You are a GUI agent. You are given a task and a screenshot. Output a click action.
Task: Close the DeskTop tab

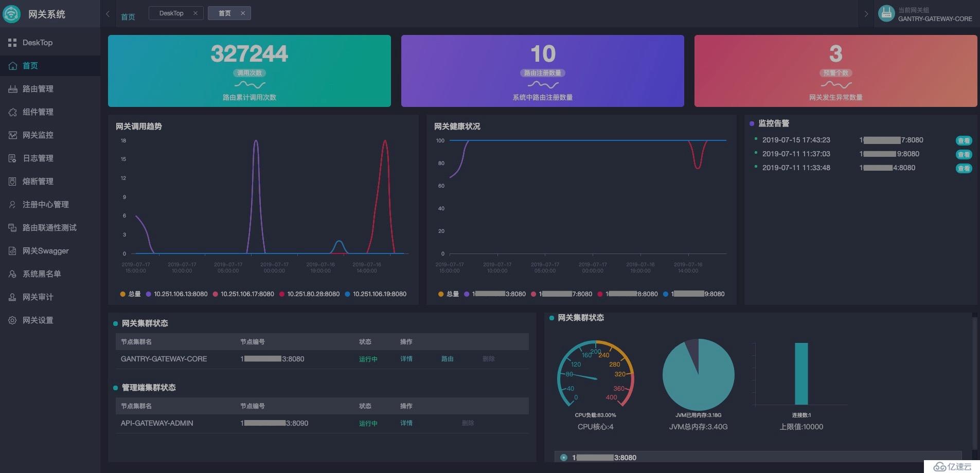(195, 13)
